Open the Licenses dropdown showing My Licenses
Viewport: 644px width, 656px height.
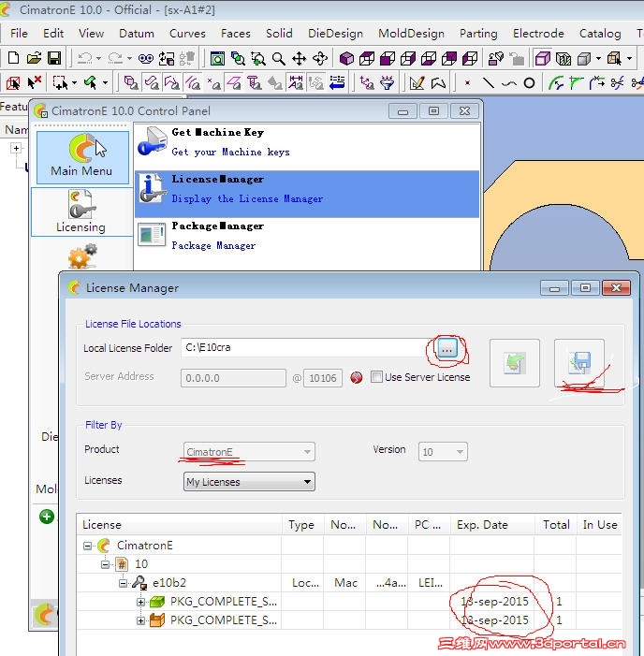(249, 482)
